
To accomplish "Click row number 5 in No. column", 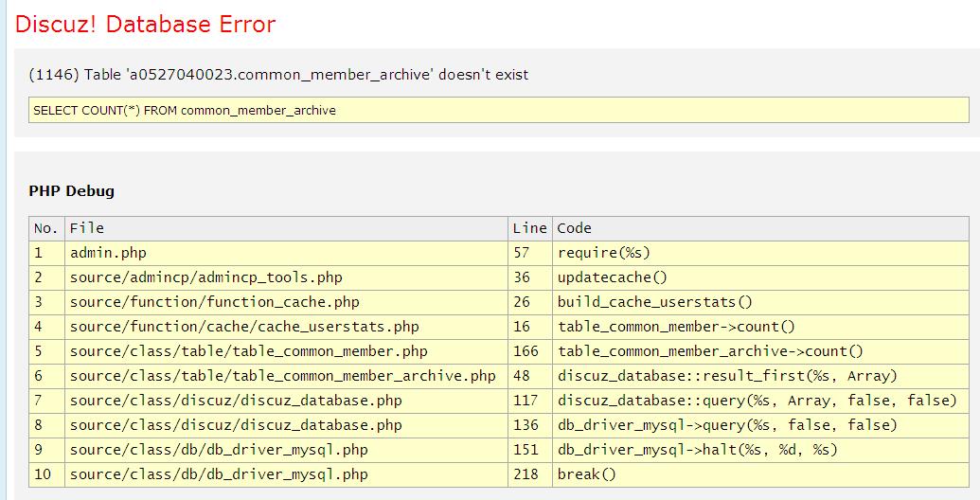I will [47, 351].
